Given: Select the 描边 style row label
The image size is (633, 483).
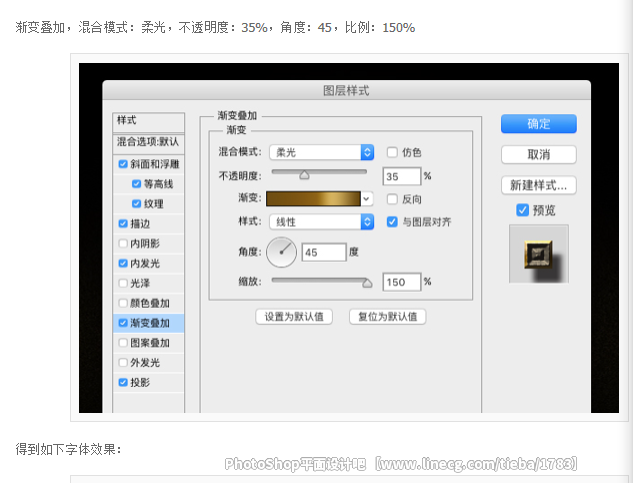Looking at the screenshot, I should (x=140, y=224).
